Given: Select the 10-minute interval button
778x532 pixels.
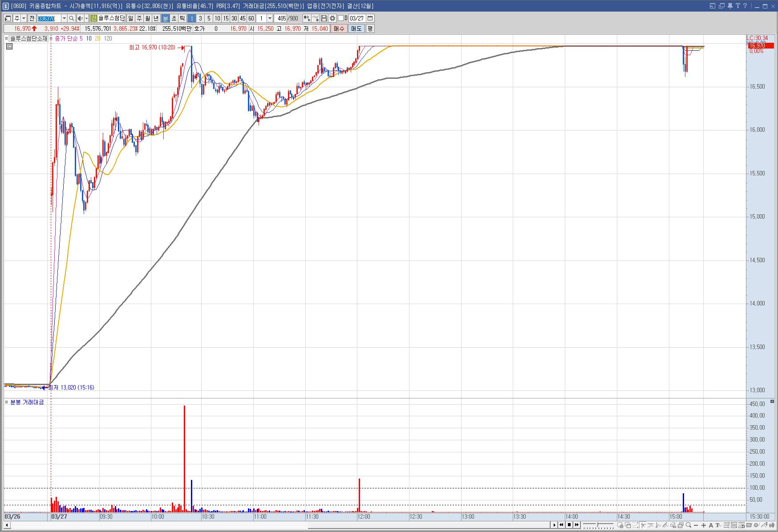Looking at the screenshot, I should pyautogui.click(x=217, y=18).
